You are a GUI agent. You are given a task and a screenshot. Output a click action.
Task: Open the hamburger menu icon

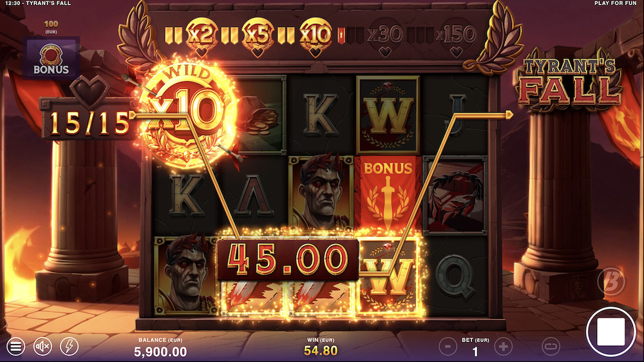click(x=15, y=347)
